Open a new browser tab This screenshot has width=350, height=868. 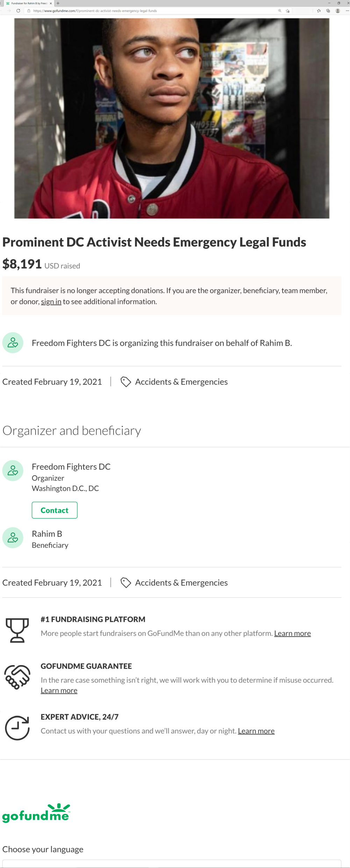click(x=58, y=3)
